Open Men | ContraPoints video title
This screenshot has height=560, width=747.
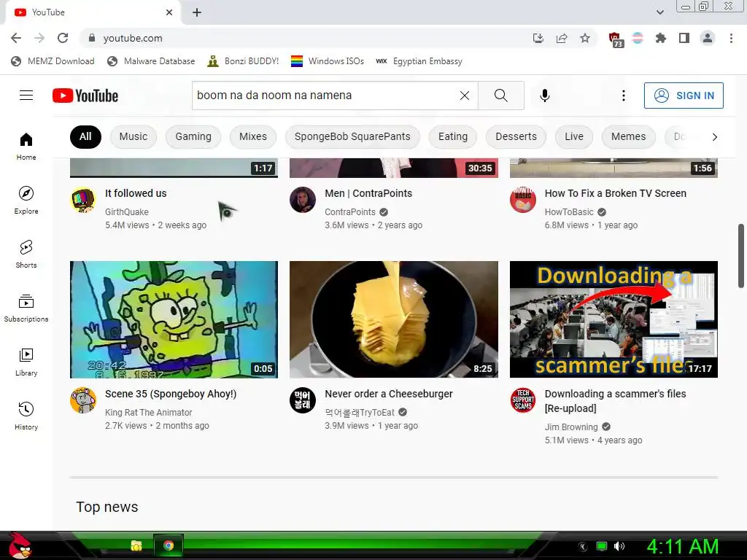pos(368,193)
